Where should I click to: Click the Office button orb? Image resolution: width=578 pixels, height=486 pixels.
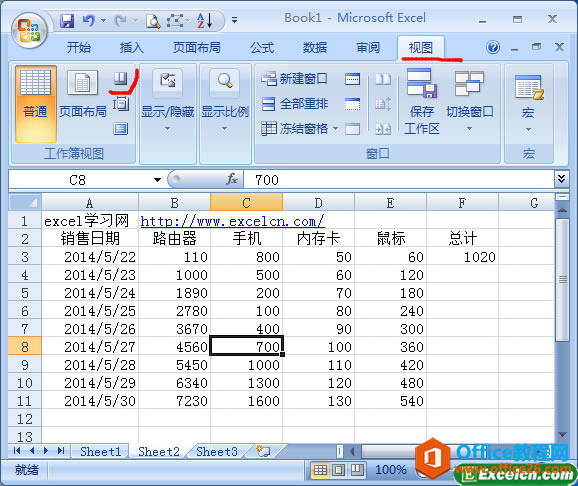coord(29,30)
